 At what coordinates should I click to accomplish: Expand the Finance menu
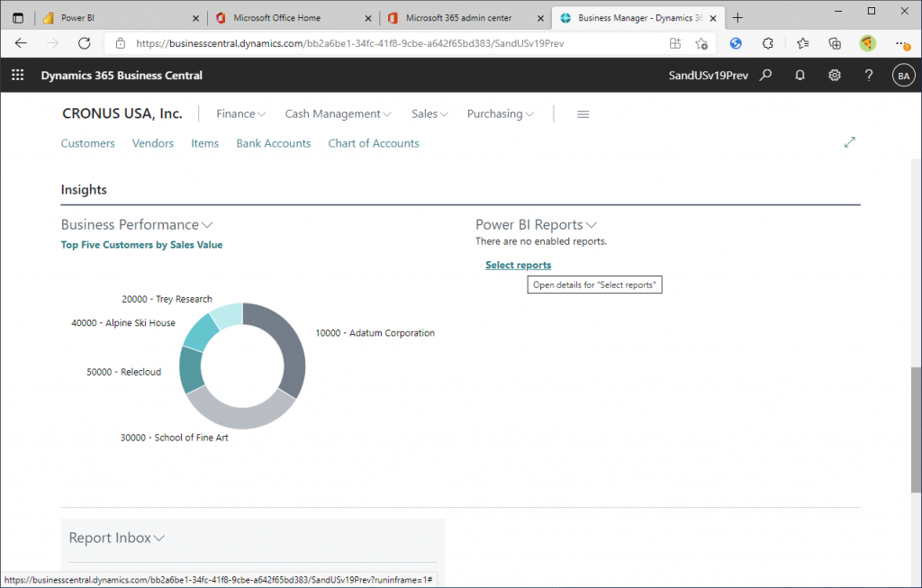[x=241, y=114]
